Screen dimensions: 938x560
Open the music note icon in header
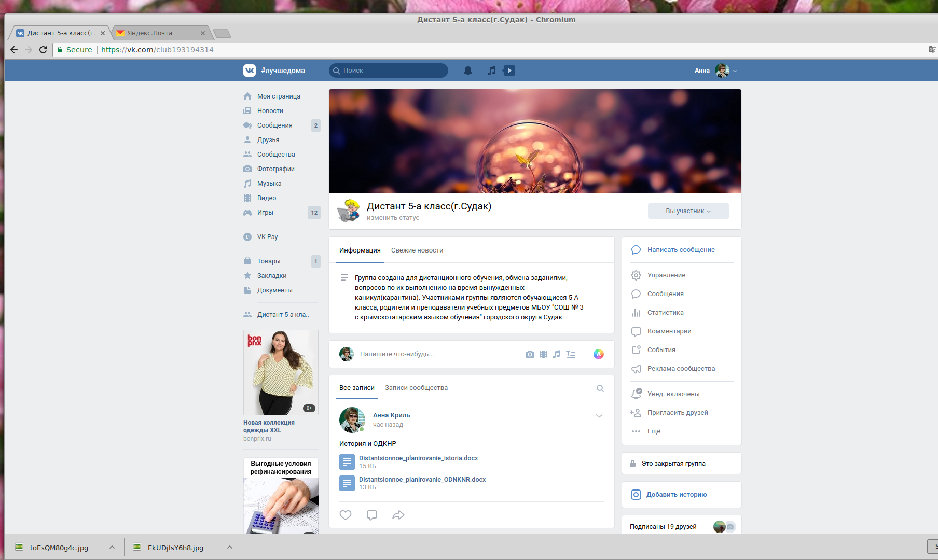(x=491, y=71)
